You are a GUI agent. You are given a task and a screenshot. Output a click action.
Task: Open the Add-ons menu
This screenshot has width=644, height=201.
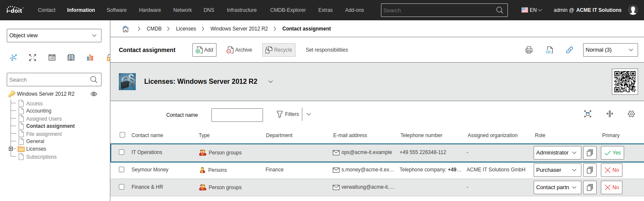click(x=354, y=10)
